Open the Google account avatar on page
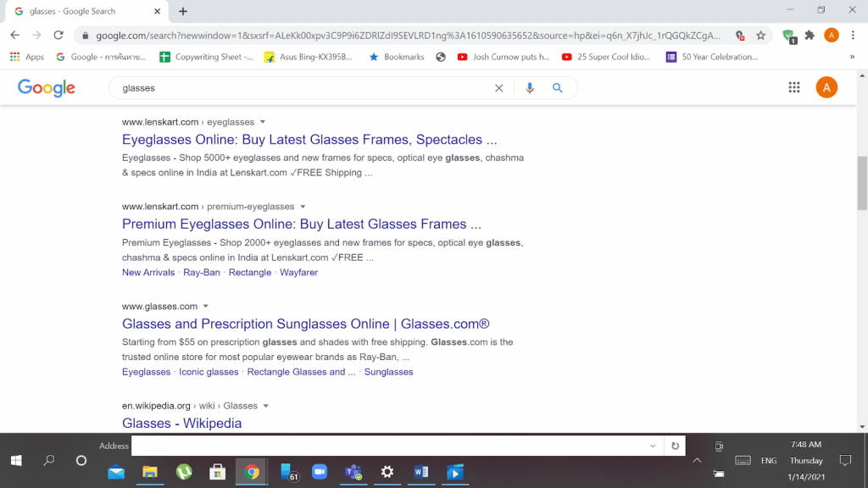 826,87
